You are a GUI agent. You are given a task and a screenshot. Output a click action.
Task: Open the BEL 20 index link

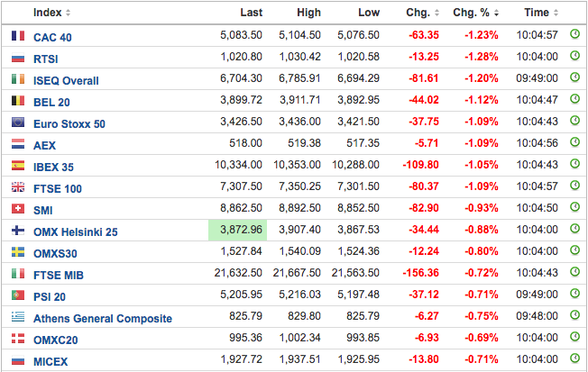(x=54, y=102)
